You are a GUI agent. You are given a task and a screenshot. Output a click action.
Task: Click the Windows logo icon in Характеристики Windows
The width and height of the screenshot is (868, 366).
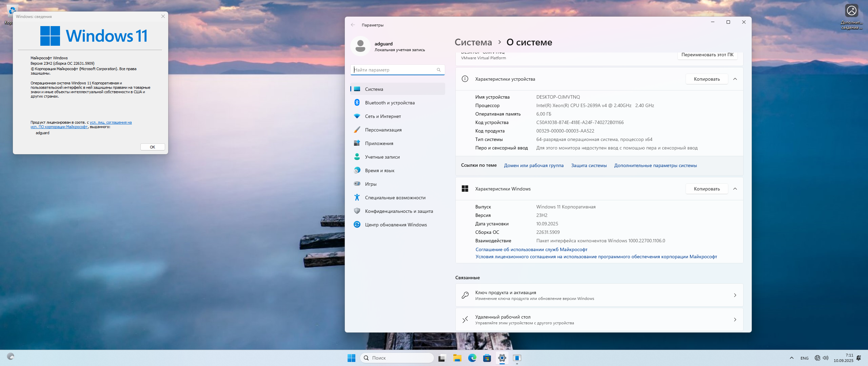465,189
